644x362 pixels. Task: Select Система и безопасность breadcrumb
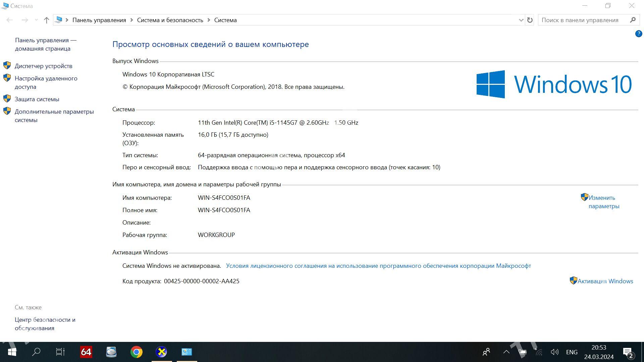point(170,20)
